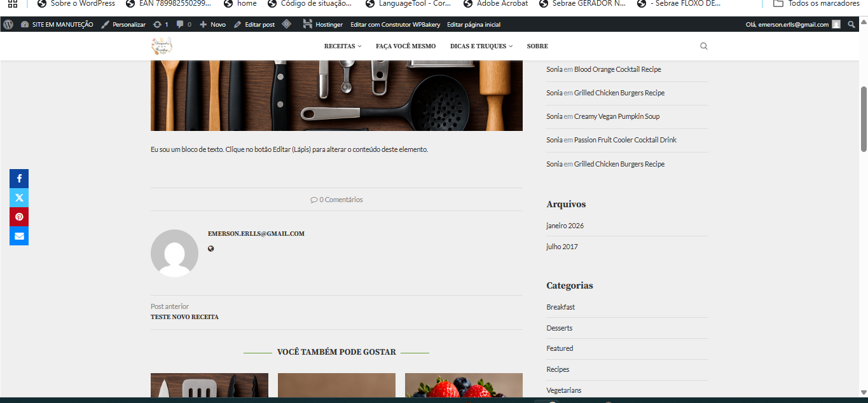
Task: Click Editar post in admin bar
Action: point(254,25)
